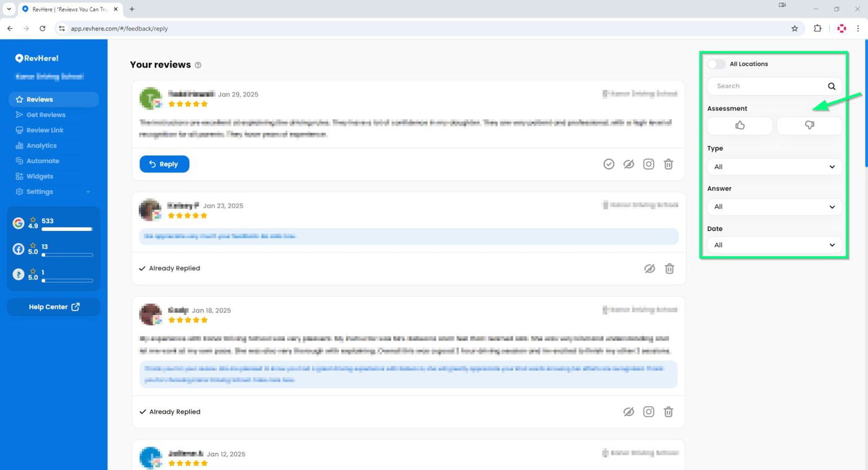This screenshot has height=470, width=868.
Task: Expand the Date filter dropdown
Action: click(774, 245)
